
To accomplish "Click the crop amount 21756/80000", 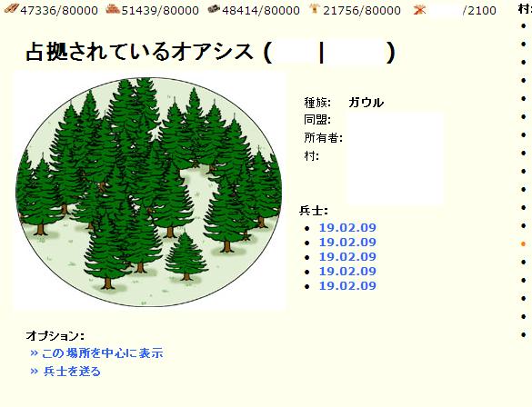I will pyautogui.click(x=362, y=11).
